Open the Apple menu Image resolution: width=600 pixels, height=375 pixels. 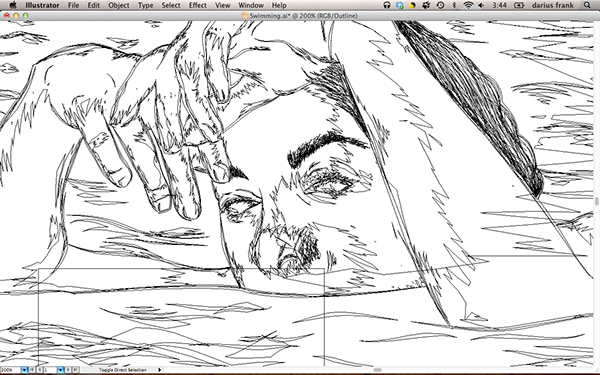[x=13, y=5]
